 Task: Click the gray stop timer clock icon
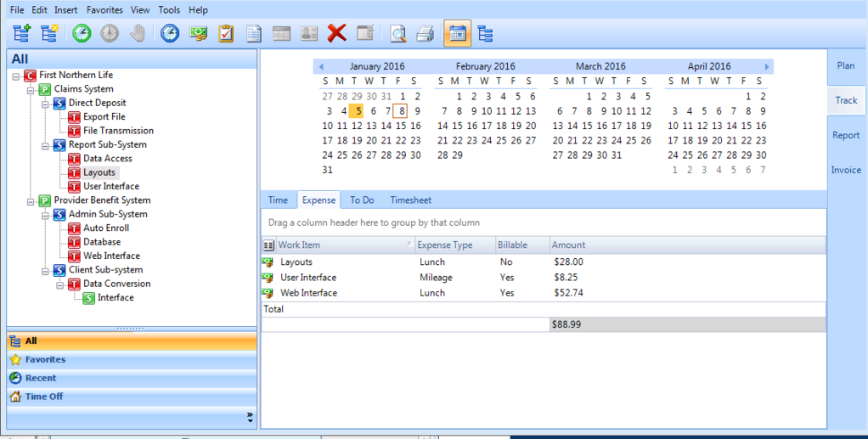110,34
